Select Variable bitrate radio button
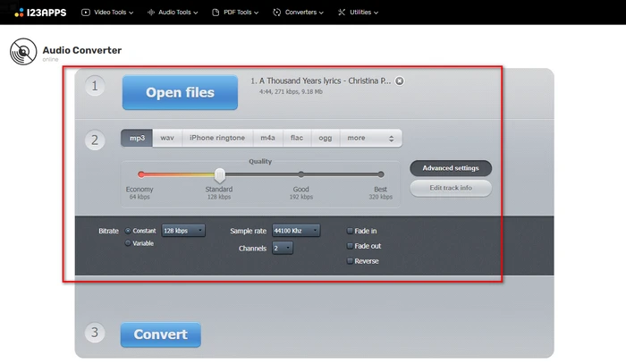Screen dimensions: 626x364 click(128, 243)
